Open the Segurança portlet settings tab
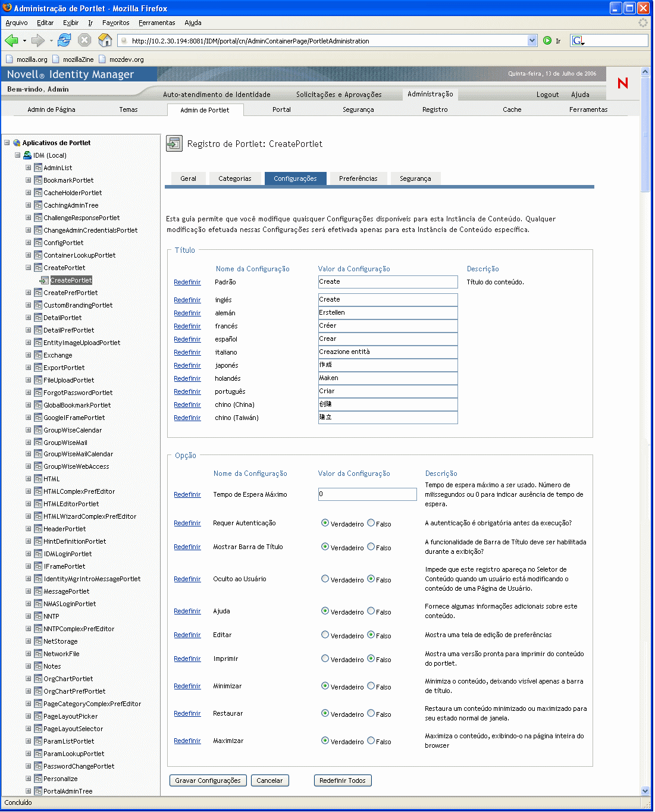Screen dimensions: 655x812 pos(415,178)
